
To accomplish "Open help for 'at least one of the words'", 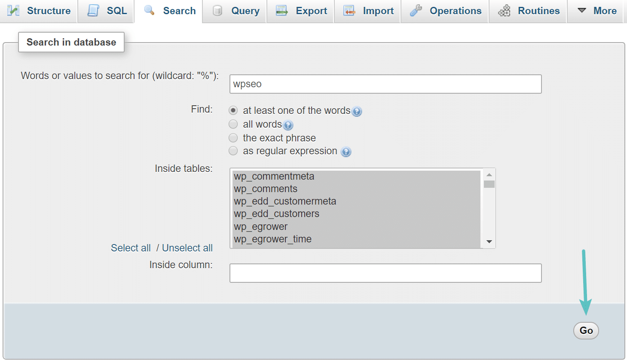I will point(357,111).
